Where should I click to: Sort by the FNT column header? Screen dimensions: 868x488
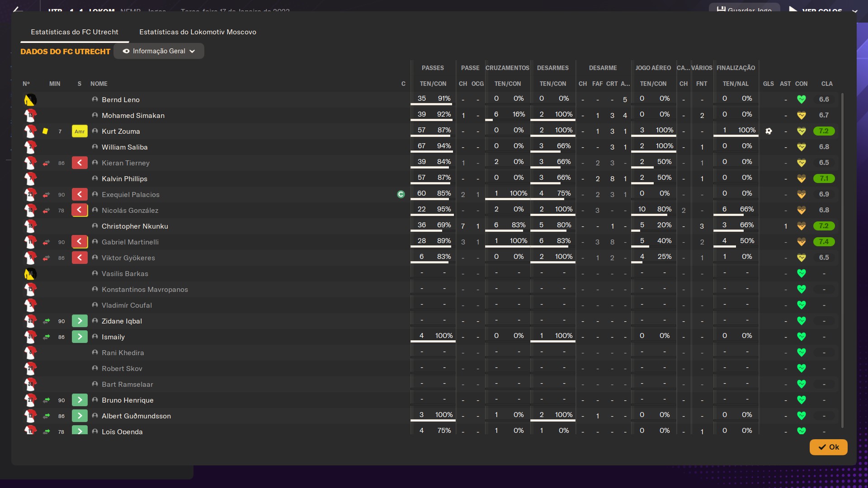(x=702, y=84)
